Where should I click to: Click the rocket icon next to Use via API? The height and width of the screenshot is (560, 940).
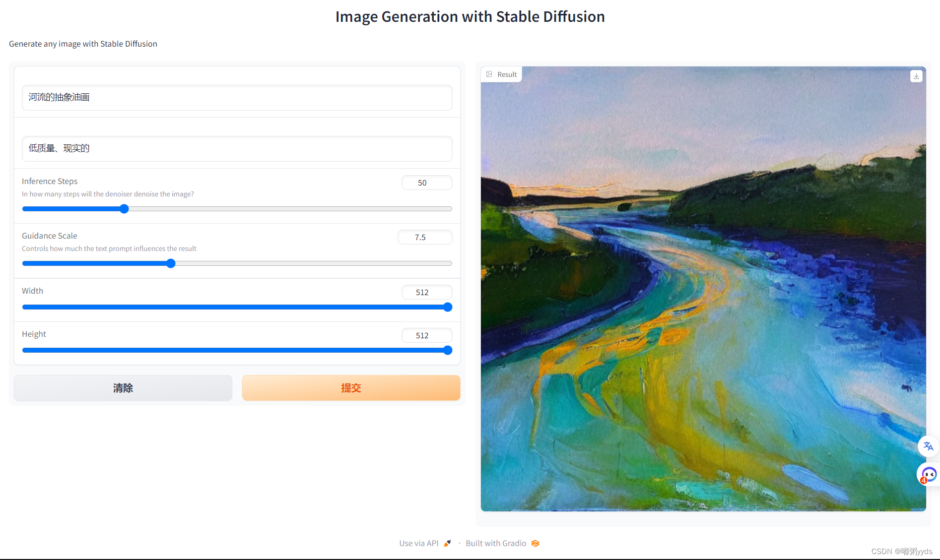tap(448, 543)
